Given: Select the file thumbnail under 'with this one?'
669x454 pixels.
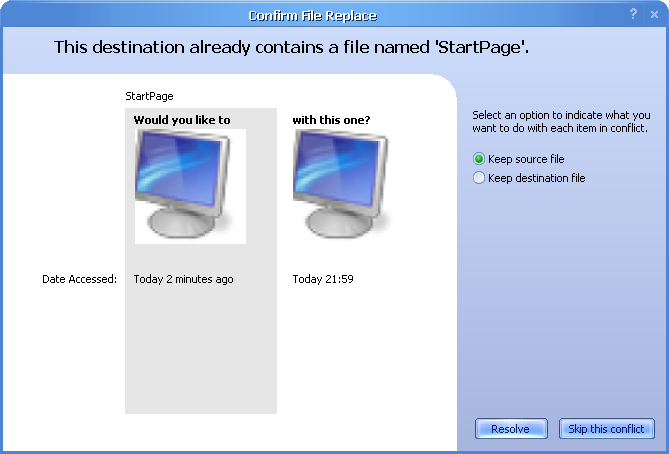Looking at the screenshot, I should click(342, 185).
